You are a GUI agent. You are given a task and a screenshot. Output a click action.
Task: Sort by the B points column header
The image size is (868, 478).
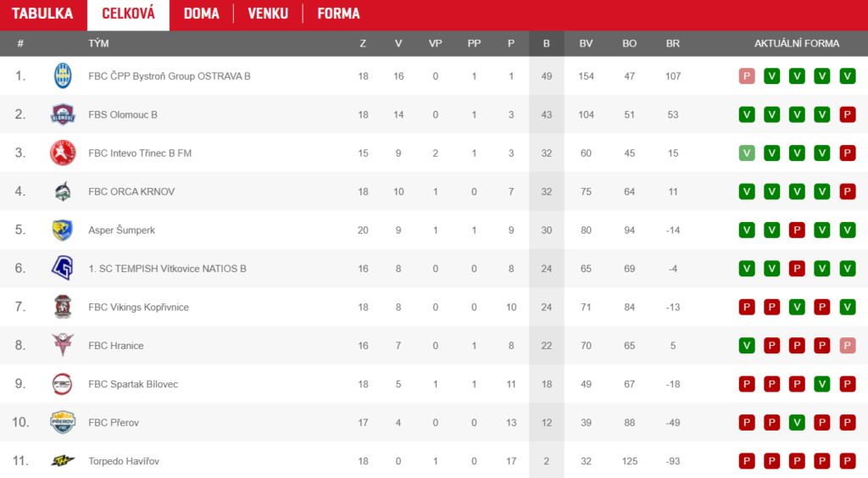(x=547, y=43)
